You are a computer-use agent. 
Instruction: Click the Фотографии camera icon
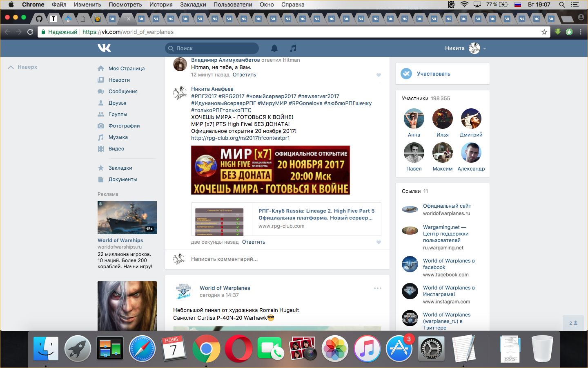tap(101, 126)
